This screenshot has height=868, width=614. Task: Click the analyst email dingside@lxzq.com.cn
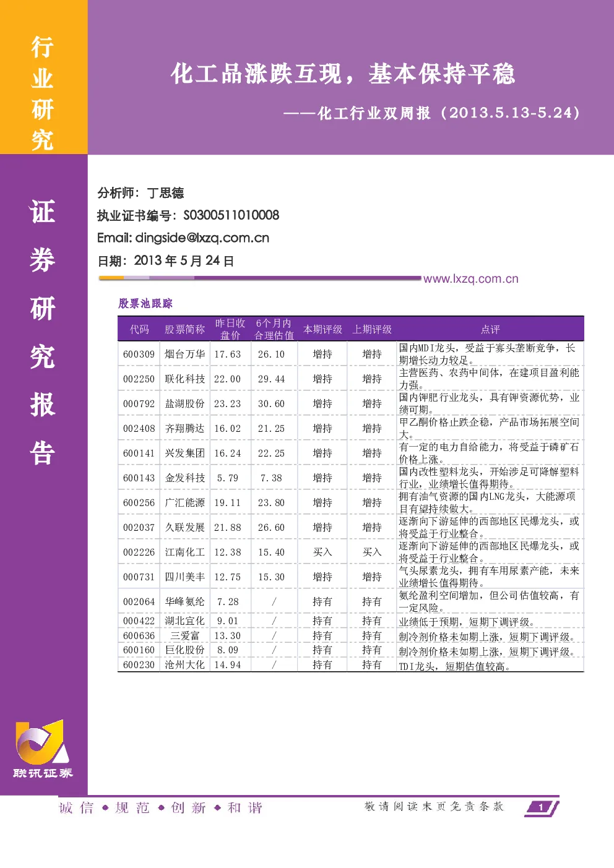click(202, 238)
